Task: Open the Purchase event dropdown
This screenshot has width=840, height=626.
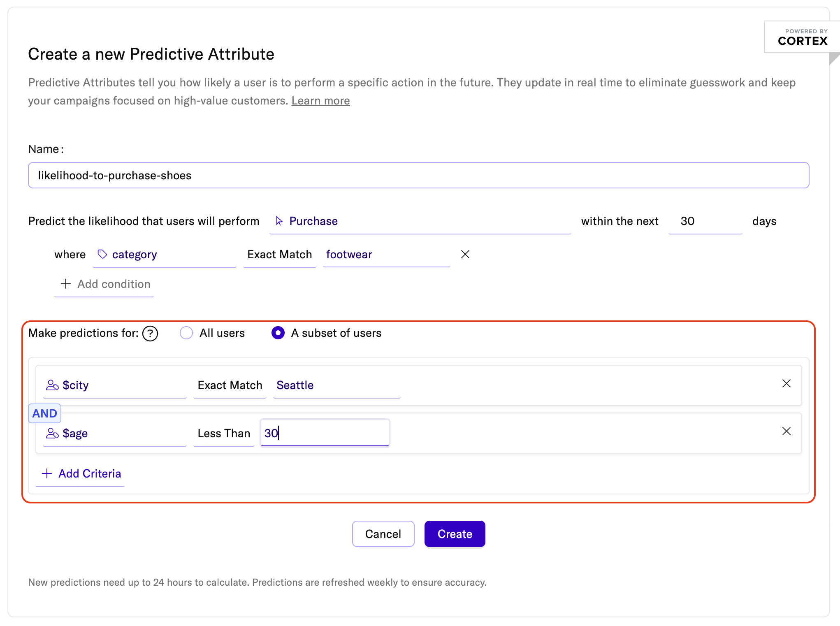Action: click(420, 222)
